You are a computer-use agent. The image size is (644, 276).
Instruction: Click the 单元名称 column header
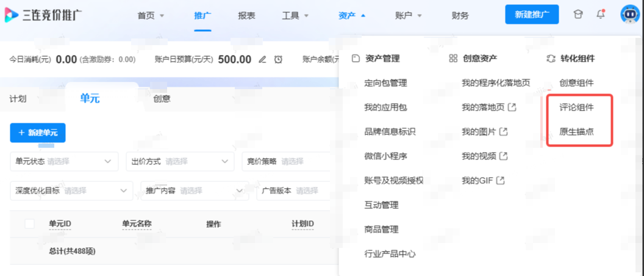coord(137,224)
